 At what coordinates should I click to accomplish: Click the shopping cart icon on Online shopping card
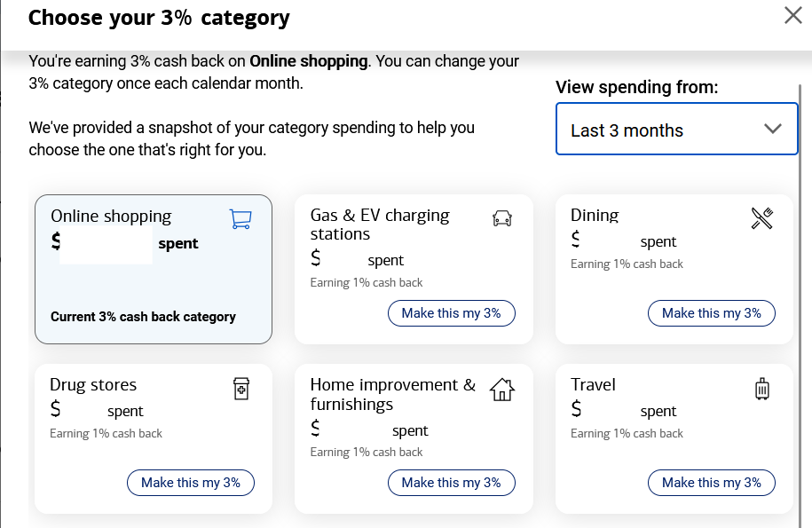pos(240,219)
